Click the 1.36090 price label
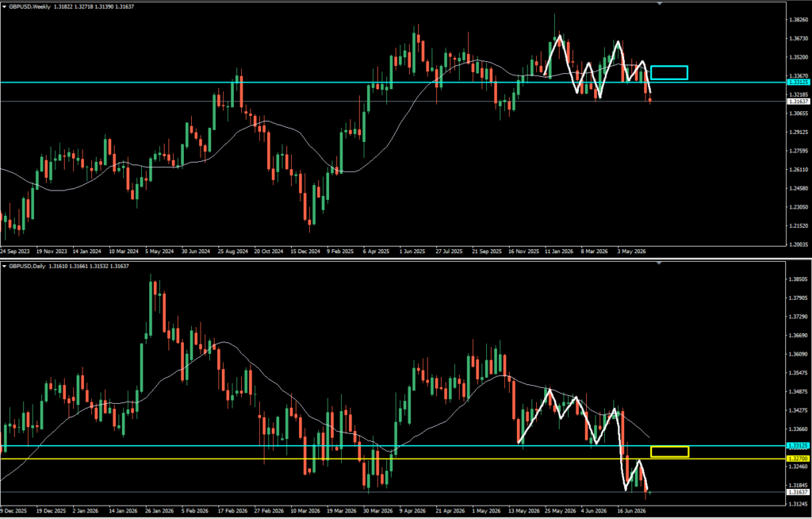 (798, 354)
